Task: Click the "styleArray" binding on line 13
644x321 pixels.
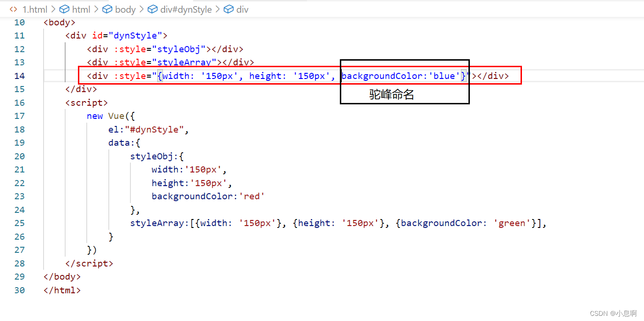Action: click(184, 63)
